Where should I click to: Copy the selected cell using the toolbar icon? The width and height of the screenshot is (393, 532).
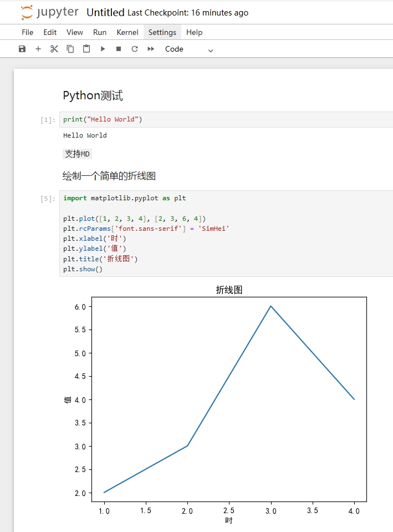70,49
